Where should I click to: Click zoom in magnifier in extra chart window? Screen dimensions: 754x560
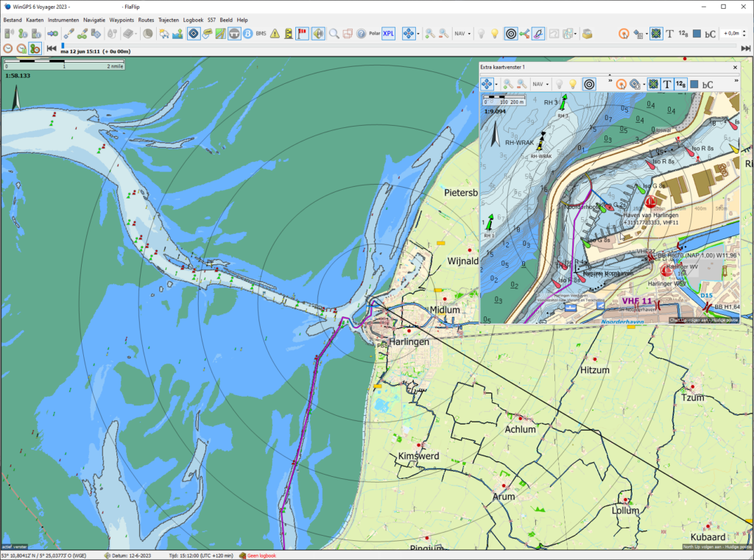coord(508,84)
